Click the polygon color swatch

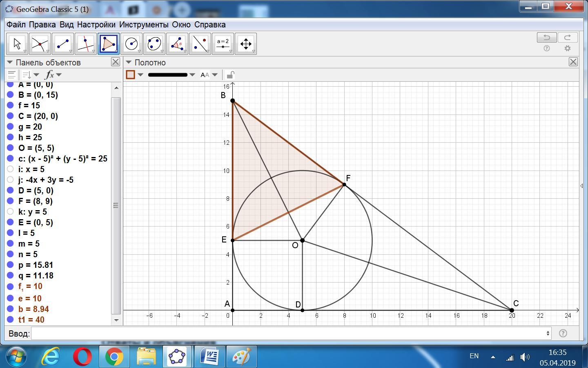coord(131,75)
